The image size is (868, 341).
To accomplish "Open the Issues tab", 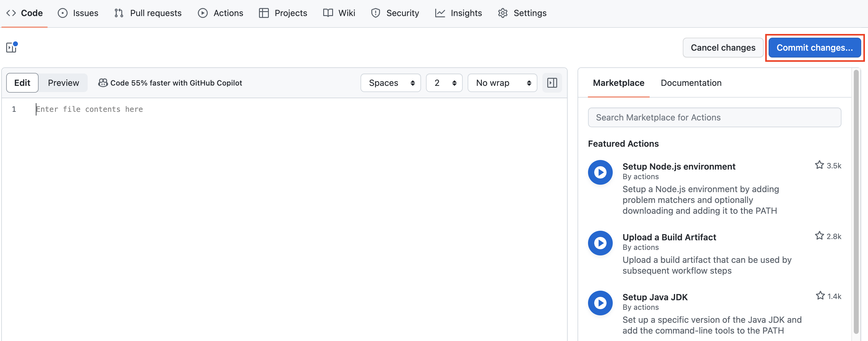I will click(78, 13).
